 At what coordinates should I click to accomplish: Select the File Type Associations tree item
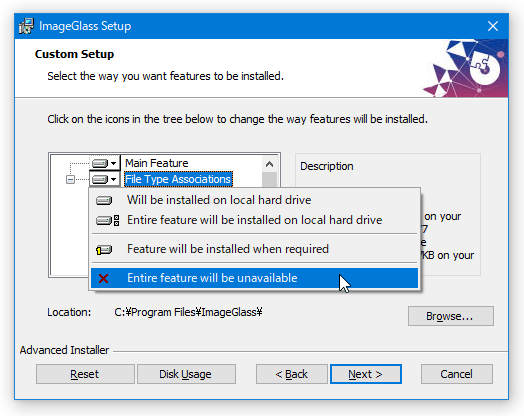[x=178, y=179]
